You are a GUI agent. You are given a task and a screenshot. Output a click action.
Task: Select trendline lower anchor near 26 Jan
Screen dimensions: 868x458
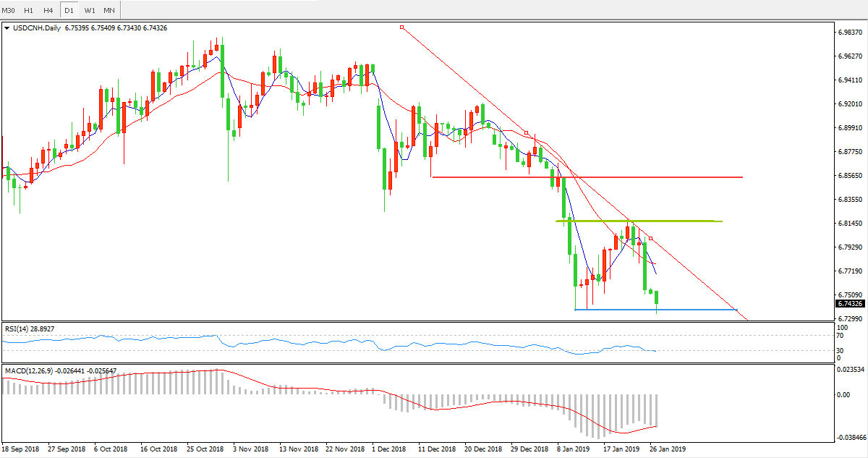pos(651,238)
